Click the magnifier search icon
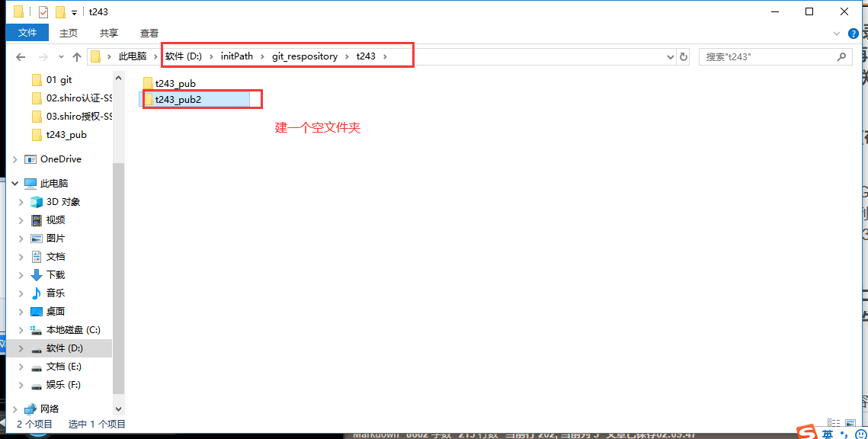 pyautogui.click(x=841, y=56)
